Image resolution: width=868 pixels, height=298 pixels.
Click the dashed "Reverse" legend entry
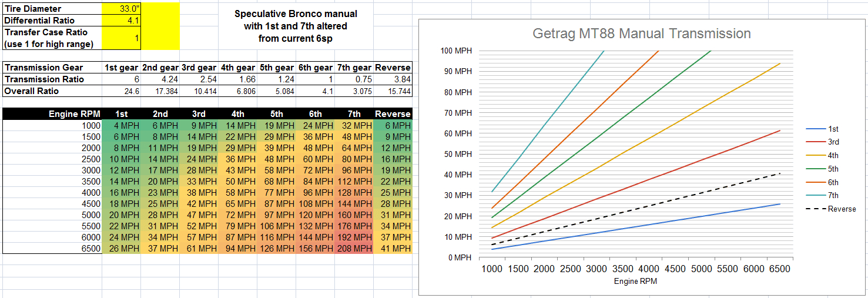[x=831, y=209]
